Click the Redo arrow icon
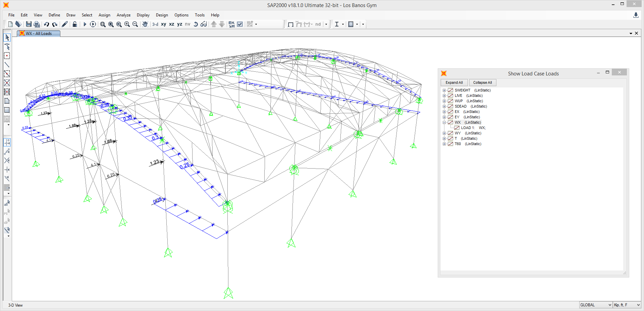644x311 pixels. pyautogui.click(x=55, y=24)
